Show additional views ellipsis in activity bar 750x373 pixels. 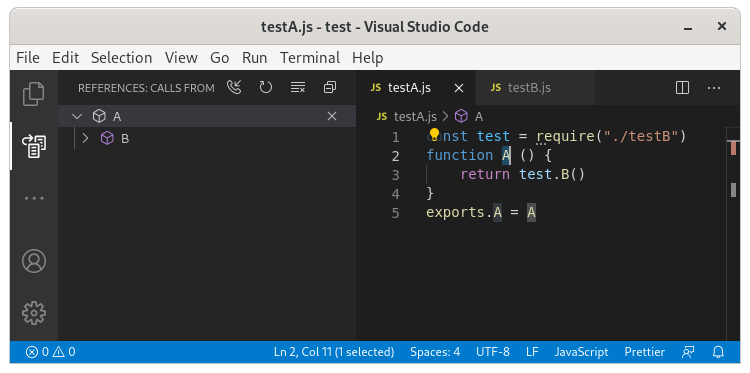(33, 198)
